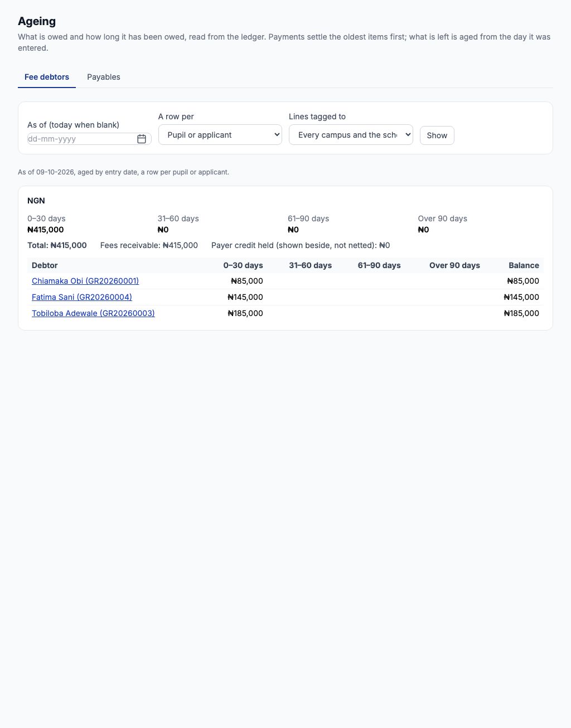Click the NGN currency heading
571x728 pixels.
[36, 201]
